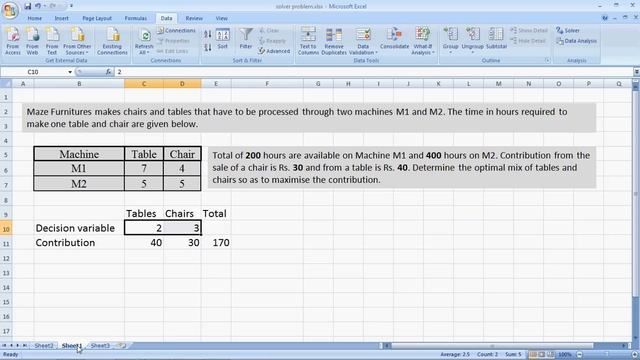The image size is (640, 360).
Task: Switch to Page Break Preview in status bar
Action: 550,355
